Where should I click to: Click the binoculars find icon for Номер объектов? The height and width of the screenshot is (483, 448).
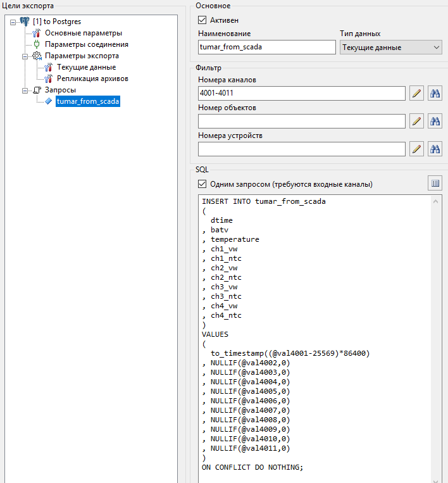pyautogui.click(x=435, y=121)
